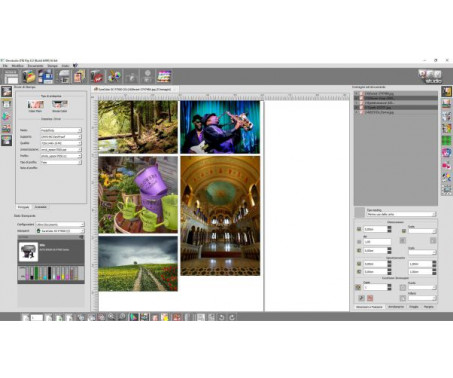The image size is (453, 378).
Task: Toggle the checkbox of the first listed image
Action: coord(356,94)
